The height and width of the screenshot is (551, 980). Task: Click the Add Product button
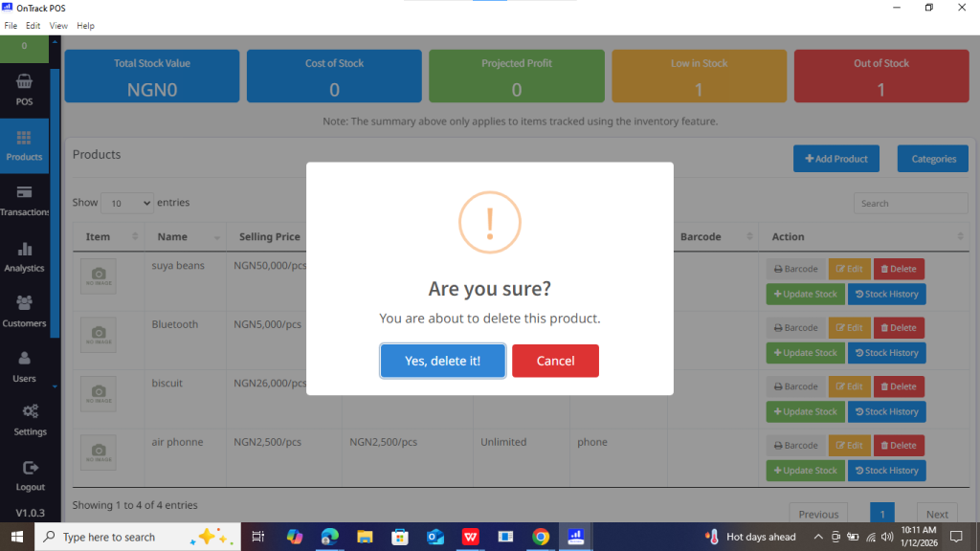835,159
